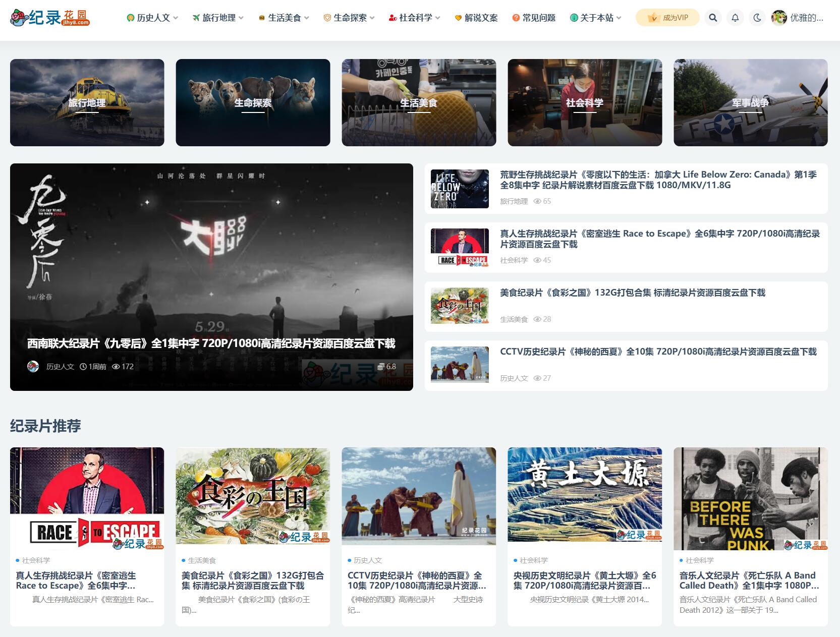Viewport: 840px width, 637px height.
Task: Open 央视历史文明纪录片《黄土大塬》card title
Action: (x=585, y=581)
